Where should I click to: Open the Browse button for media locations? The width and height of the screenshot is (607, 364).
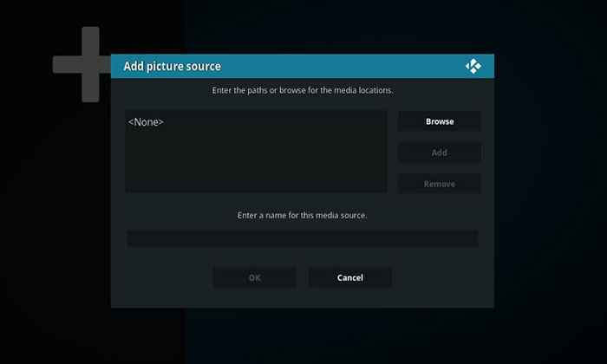tap(440, 121)
